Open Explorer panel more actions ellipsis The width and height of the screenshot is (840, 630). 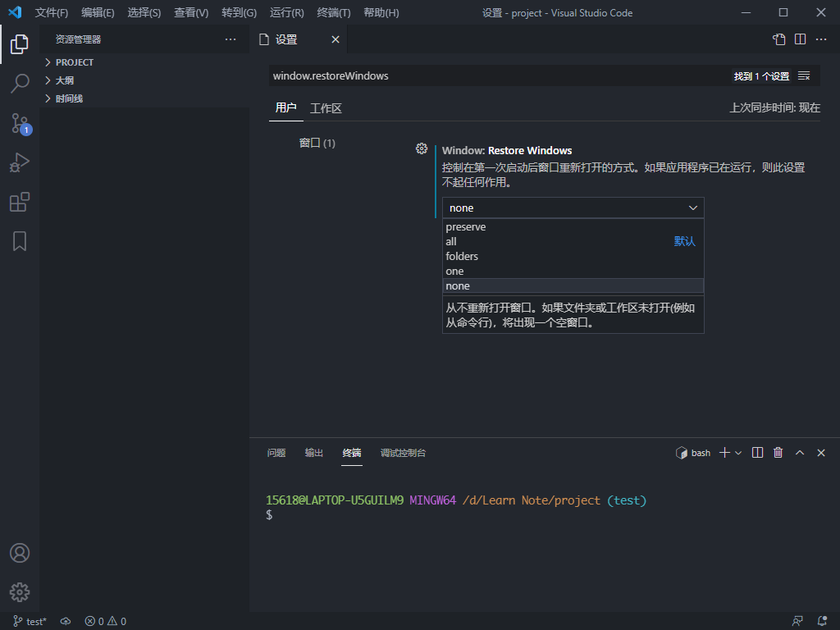point(231,39)
